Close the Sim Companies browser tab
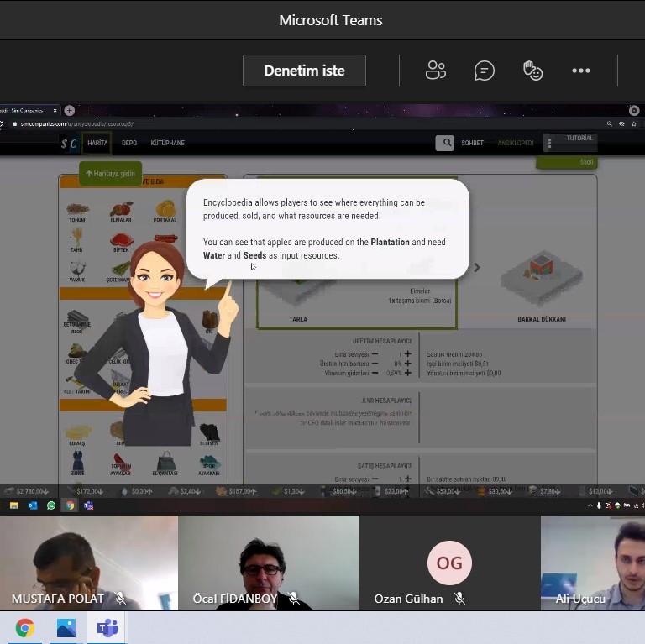645x644 pixels. [55, 110]
